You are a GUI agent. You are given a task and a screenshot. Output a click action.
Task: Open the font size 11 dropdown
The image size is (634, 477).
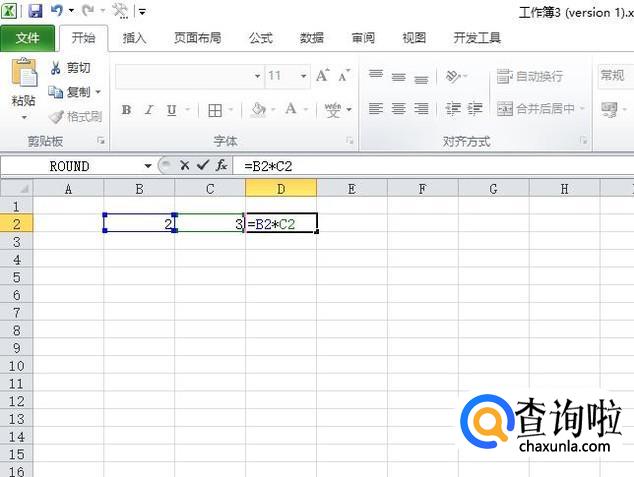click(303, 76)
